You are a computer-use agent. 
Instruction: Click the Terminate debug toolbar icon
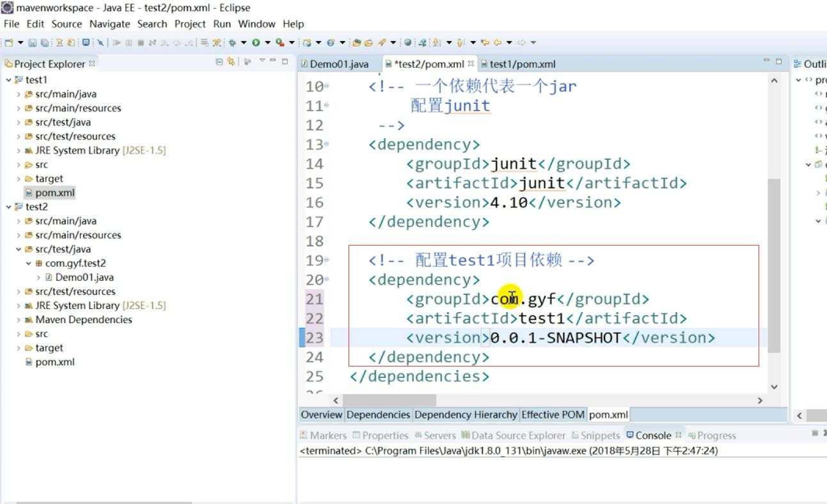click(x=140, y=43)
